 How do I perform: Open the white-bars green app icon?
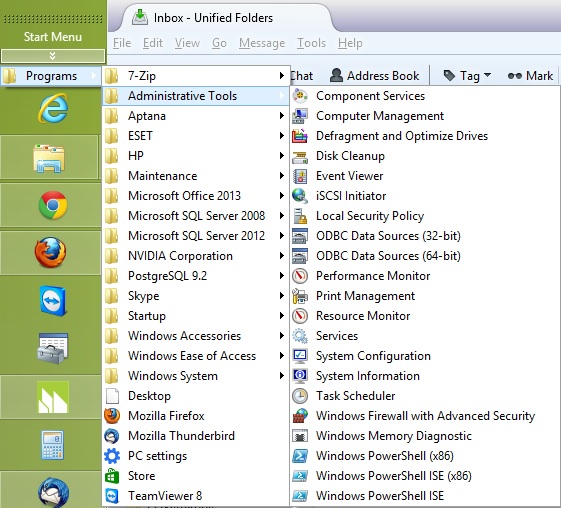[x=53, y=397]
